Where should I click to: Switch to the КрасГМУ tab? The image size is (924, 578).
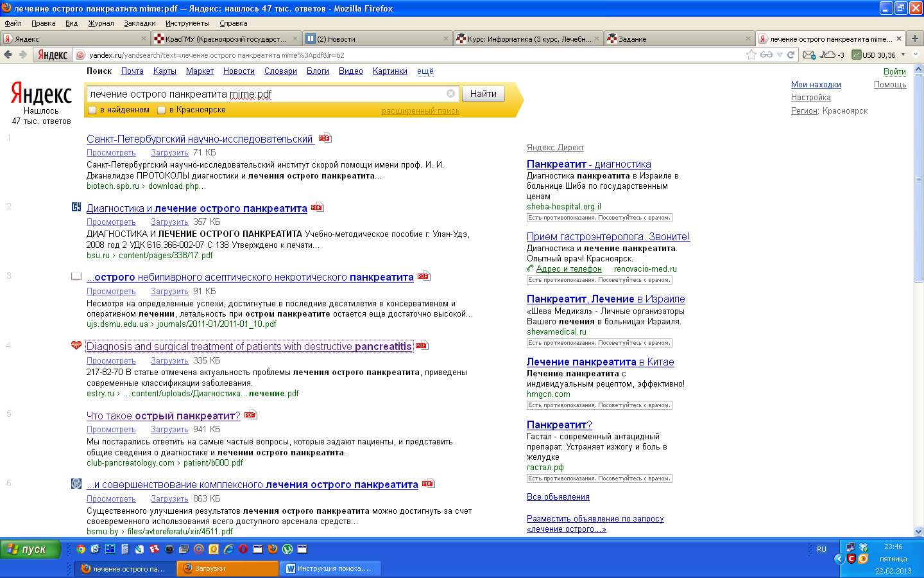(x=225, y=39)
